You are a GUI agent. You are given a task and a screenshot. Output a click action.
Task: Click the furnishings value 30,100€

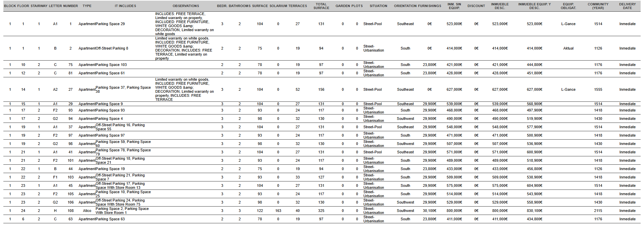coord(429,211)
